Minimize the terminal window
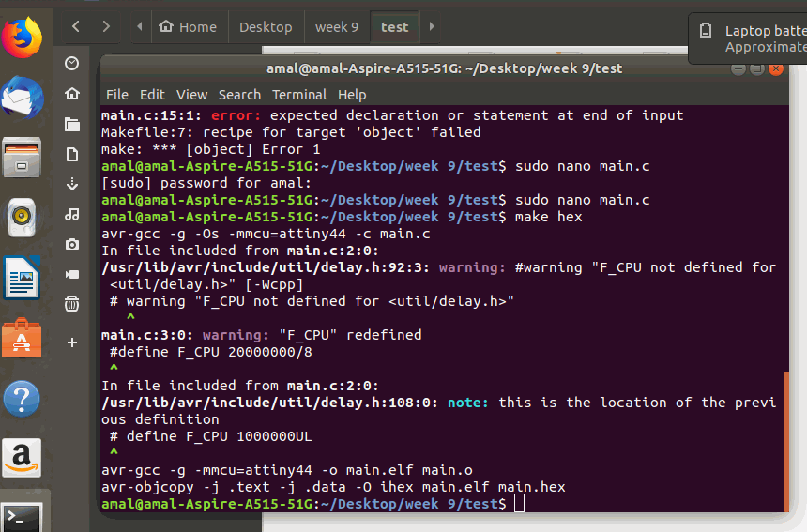The width and height of the screenshot is (807, 532). click(x=738, y=68)
